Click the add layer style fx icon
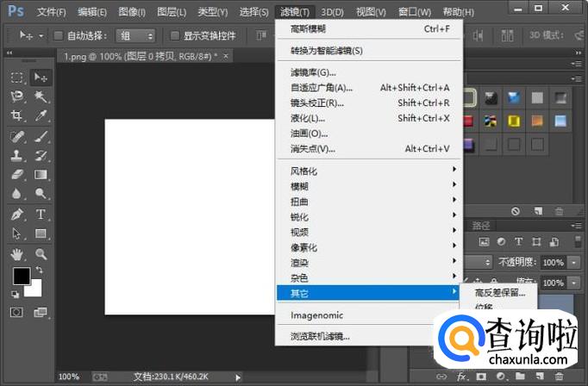This screenshot has width=588, height=386. point(461,377)
